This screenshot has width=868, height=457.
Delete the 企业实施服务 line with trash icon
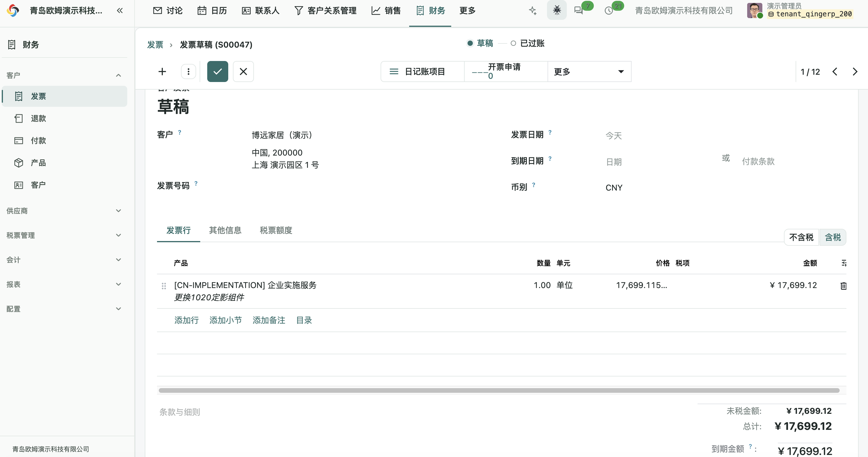click(x=843, y=286)
